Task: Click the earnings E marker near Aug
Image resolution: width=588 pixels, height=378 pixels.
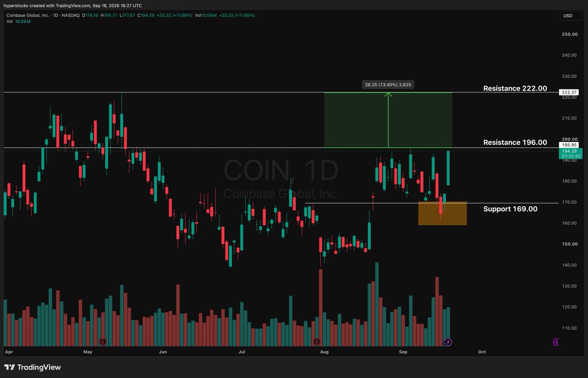Action: point(317,341)
